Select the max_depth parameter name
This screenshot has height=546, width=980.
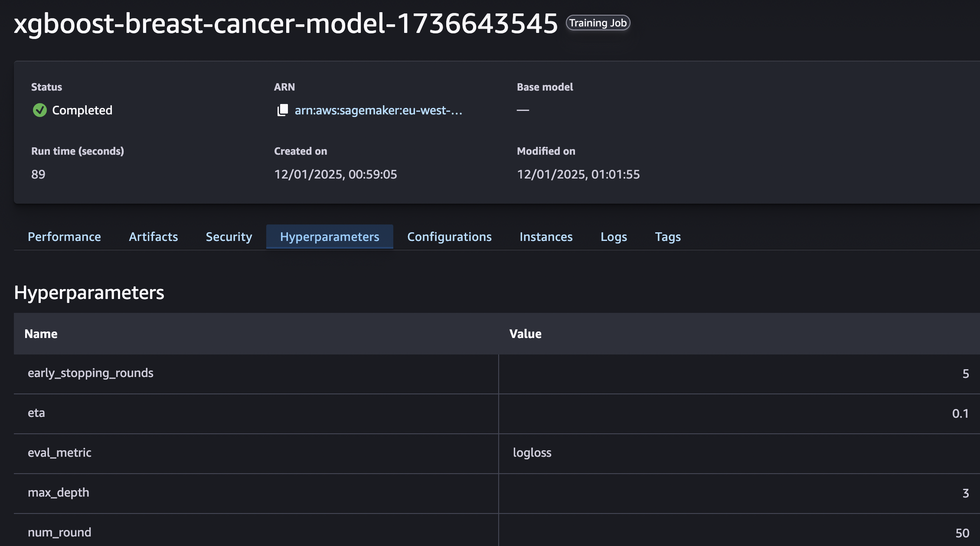click(x=59, y=493)
